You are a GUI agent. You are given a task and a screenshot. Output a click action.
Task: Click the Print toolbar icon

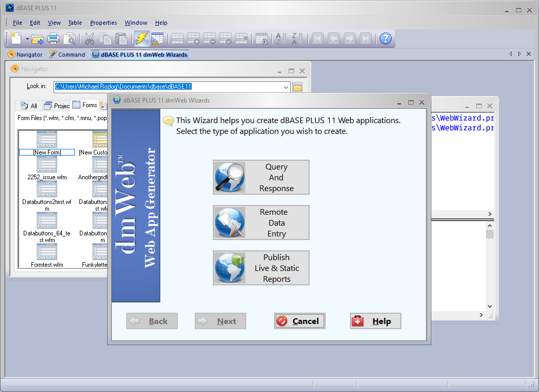53,39
